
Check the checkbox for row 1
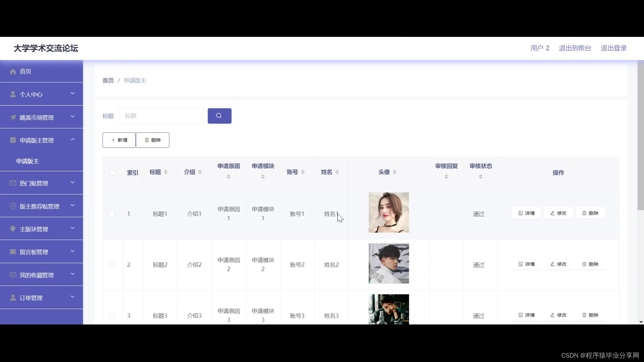coord(112,214)
